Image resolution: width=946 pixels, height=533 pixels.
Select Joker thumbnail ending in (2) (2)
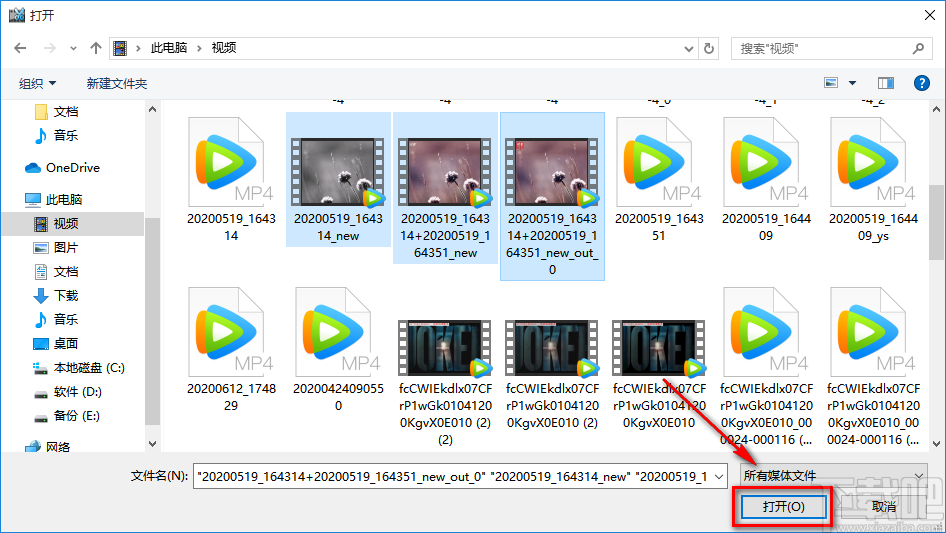click(x=445, y=383)
